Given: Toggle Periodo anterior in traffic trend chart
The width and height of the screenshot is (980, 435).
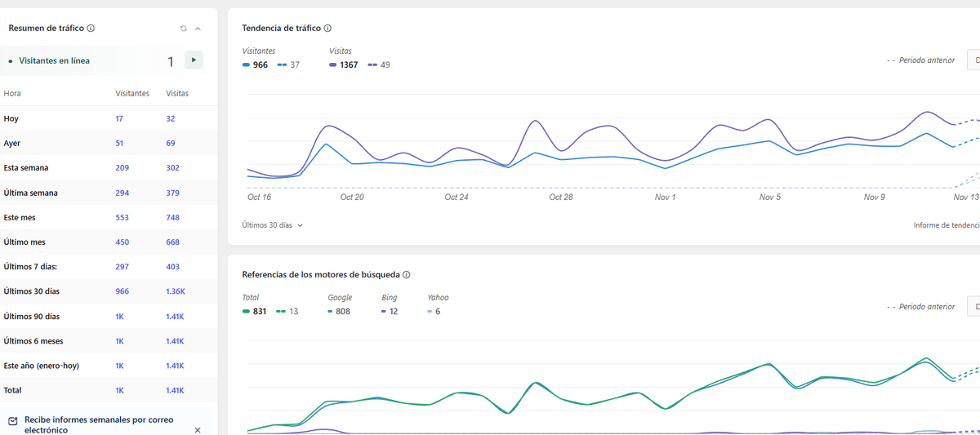Looking at the screenshot, I should [920, 60].
